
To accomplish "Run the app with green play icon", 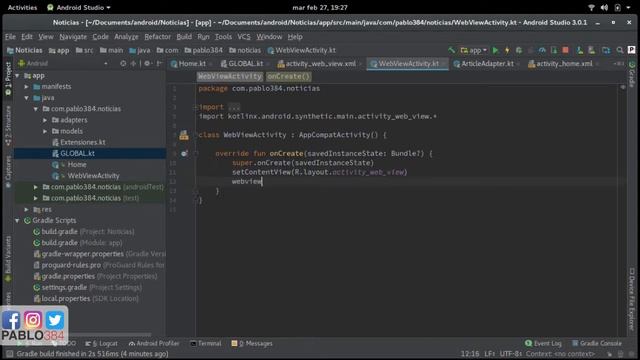I will 495,50.
